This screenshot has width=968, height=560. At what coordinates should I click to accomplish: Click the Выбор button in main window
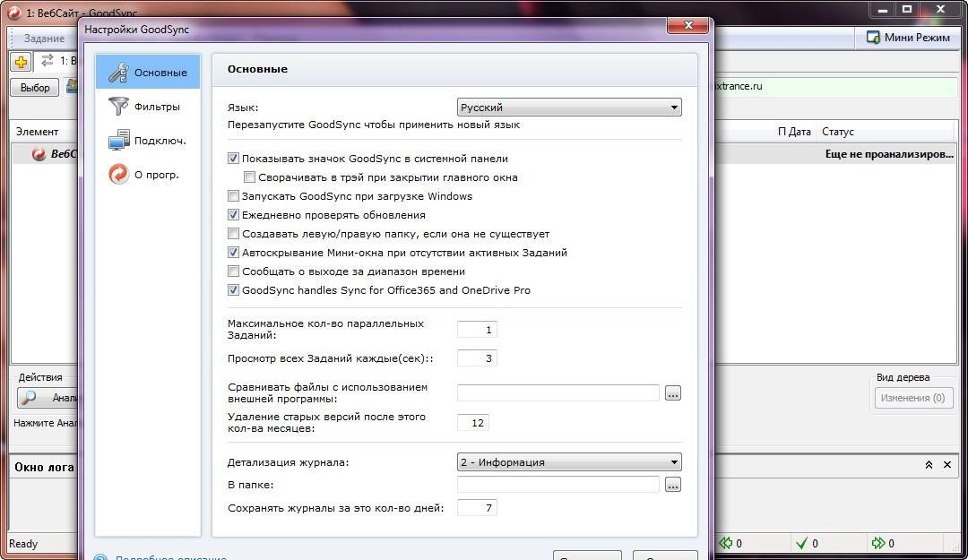tap(35, 88)
